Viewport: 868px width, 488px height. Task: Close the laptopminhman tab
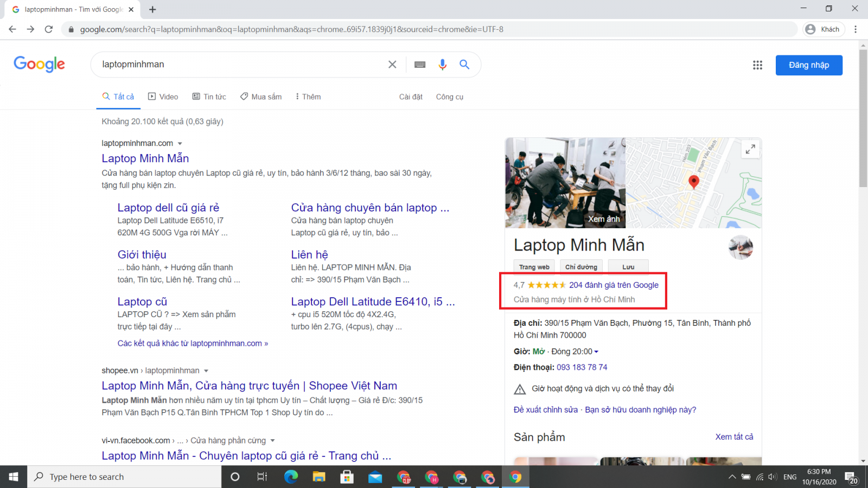pos(131,9)
